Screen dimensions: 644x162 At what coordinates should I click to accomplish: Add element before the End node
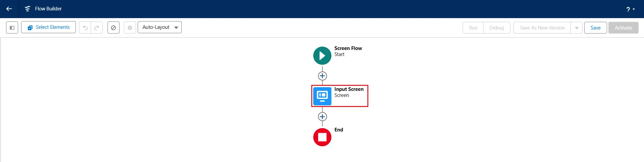322,117
